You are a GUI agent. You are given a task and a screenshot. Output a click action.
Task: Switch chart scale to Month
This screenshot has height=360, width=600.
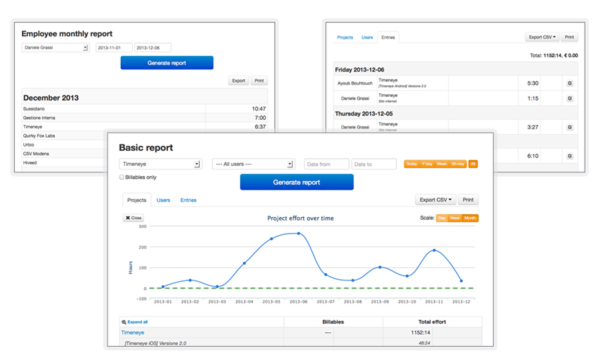[470, 218]
